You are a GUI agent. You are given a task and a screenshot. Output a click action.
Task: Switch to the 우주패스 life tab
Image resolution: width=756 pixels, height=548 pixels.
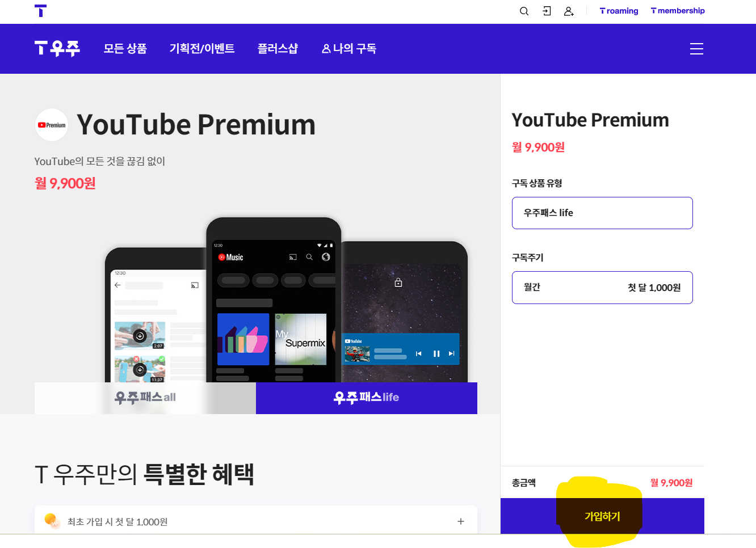[367, 398]
